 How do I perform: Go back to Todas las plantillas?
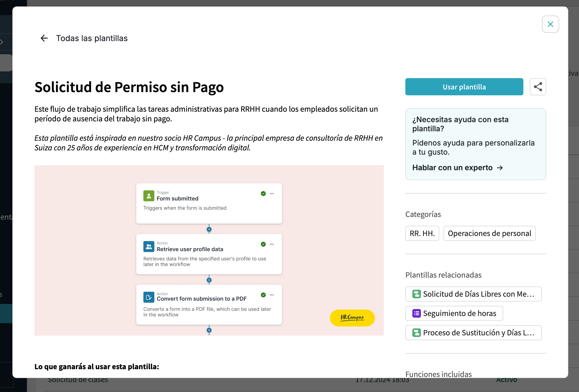coord(92,38)
